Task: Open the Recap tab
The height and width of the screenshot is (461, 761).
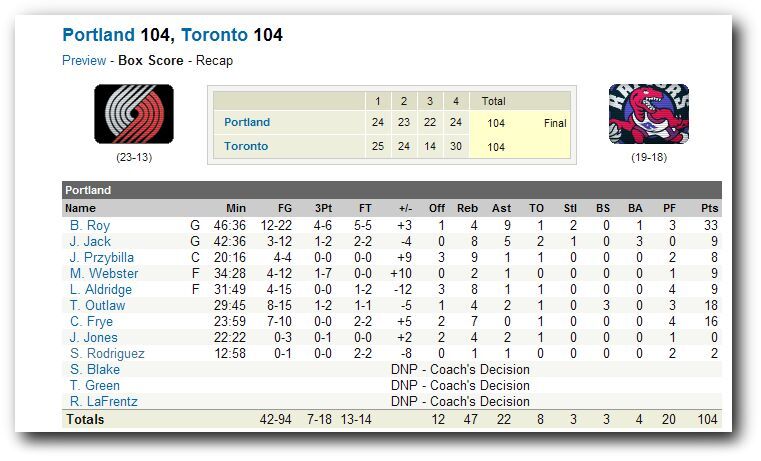Action: (x=215, y=61)
